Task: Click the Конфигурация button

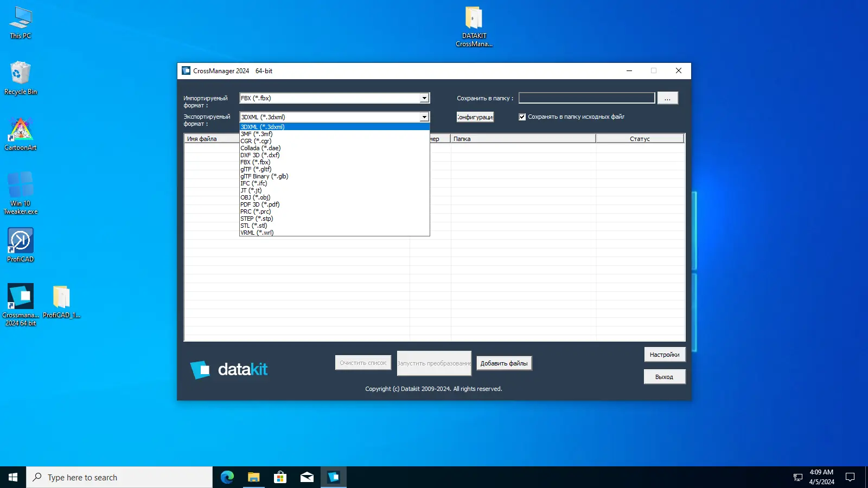Action: point(475,117)
